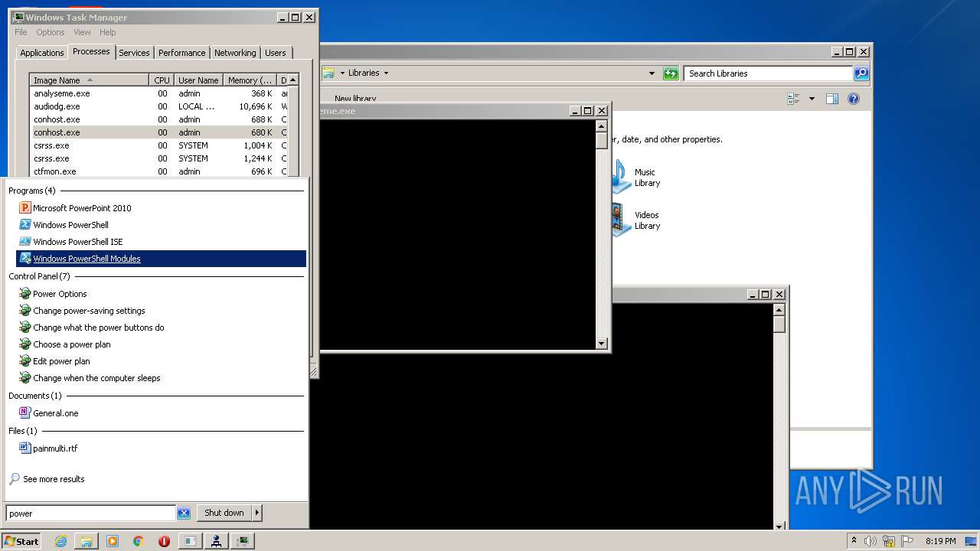Viewport: 980px width, 551px height.
Task: Click the Action Center flag icon
Action: tap(907, 541)
